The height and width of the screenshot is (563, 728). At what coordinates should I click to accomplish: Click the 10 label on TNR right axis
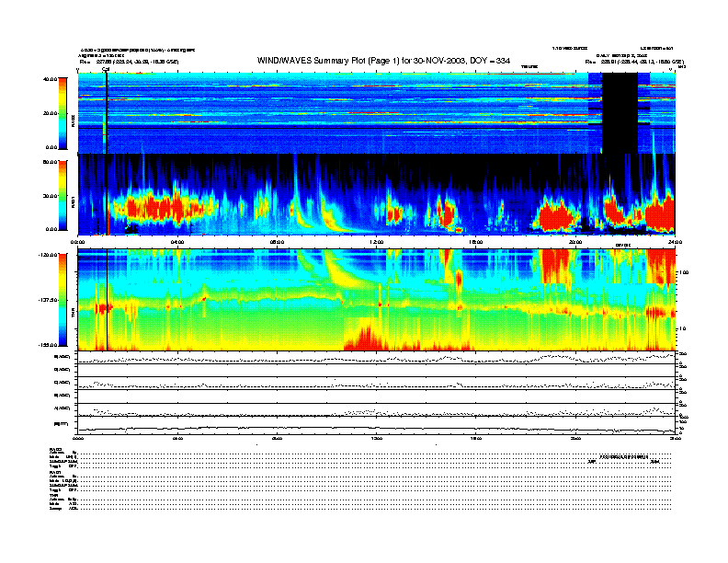[x=682, y=328]
